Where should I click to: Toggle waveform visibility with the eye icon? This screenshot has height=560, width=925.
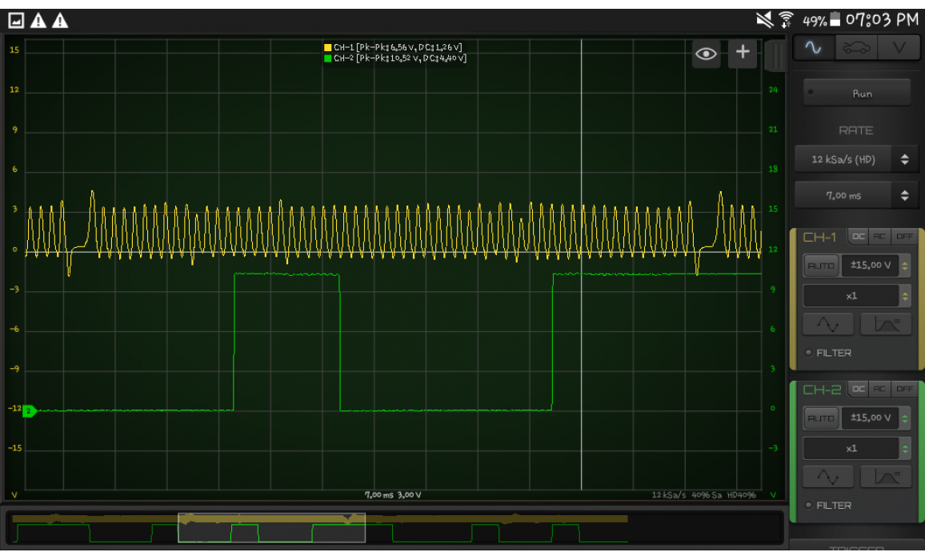(706, 54)
